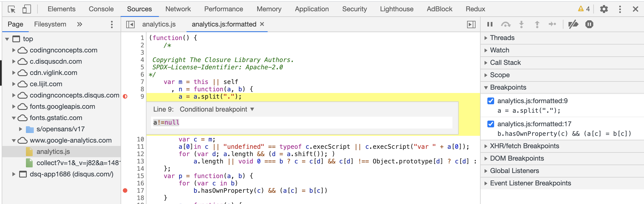Viewport: 644px width, 204px height.
Task: Select codingnconcepts.disqus.com in the tree
Action: coord(75,95)
